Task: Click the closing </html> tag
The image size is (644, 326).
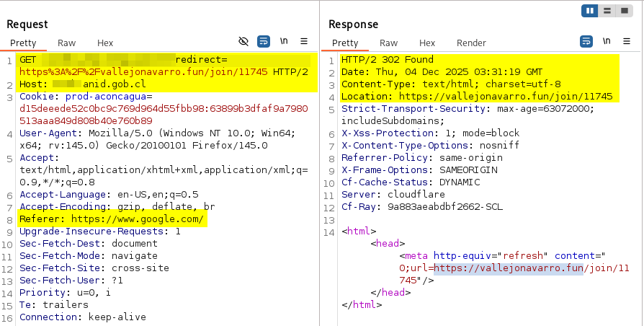Action: click(x=362, y=305)
